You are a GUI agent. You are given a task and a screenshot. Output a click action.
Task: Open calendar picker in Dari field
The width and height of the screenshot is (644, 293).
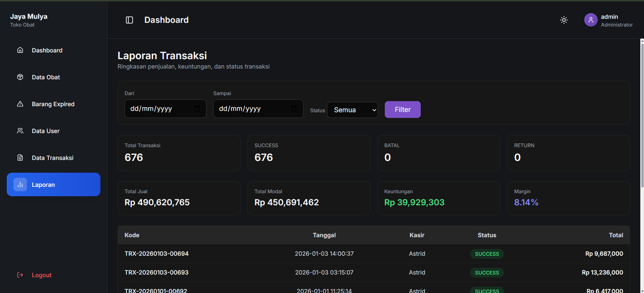pos(197,109)
